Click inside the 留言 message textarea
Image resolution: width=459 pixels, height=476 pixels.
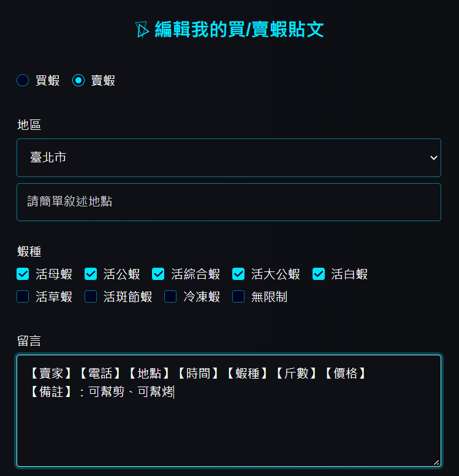[x=229, y=410]
